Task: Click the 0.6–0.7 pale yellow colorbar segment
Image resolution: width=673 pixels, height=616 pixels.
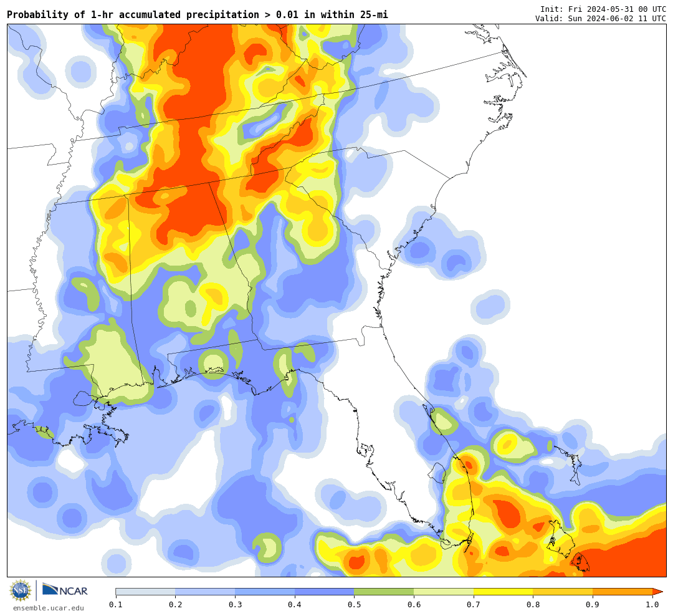Action: [x=444, y=592]
